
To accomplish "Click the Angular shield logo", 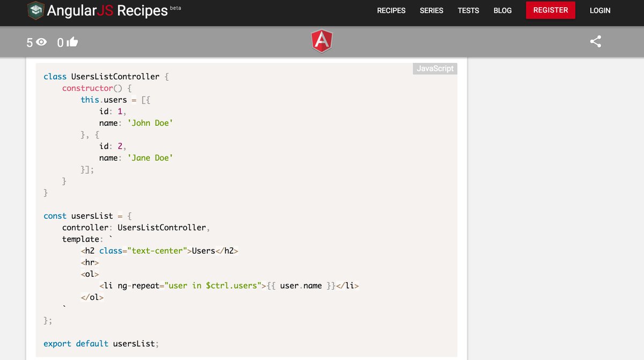I will 321,41.
